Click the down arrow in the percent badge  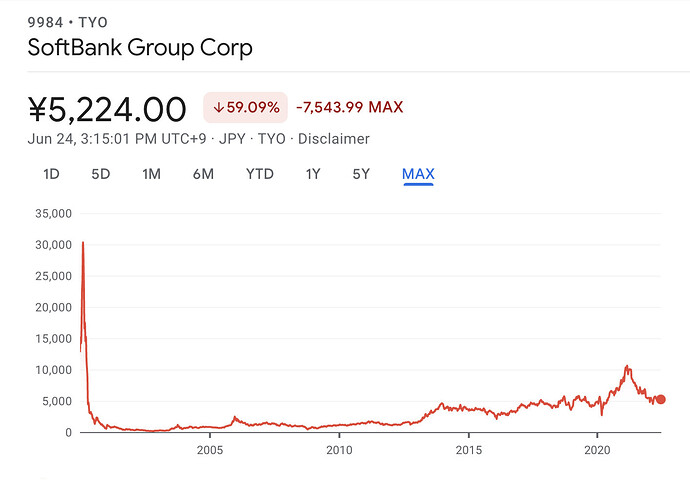(218, 107)
